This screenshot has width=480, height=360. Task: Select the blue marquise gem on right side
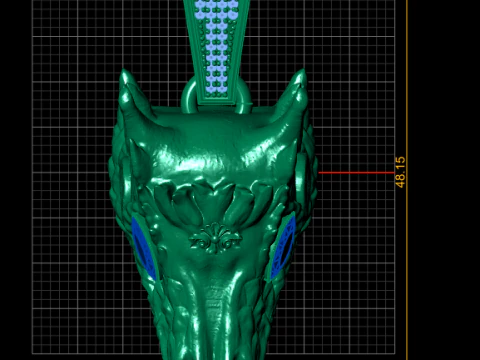pos(283,248)
